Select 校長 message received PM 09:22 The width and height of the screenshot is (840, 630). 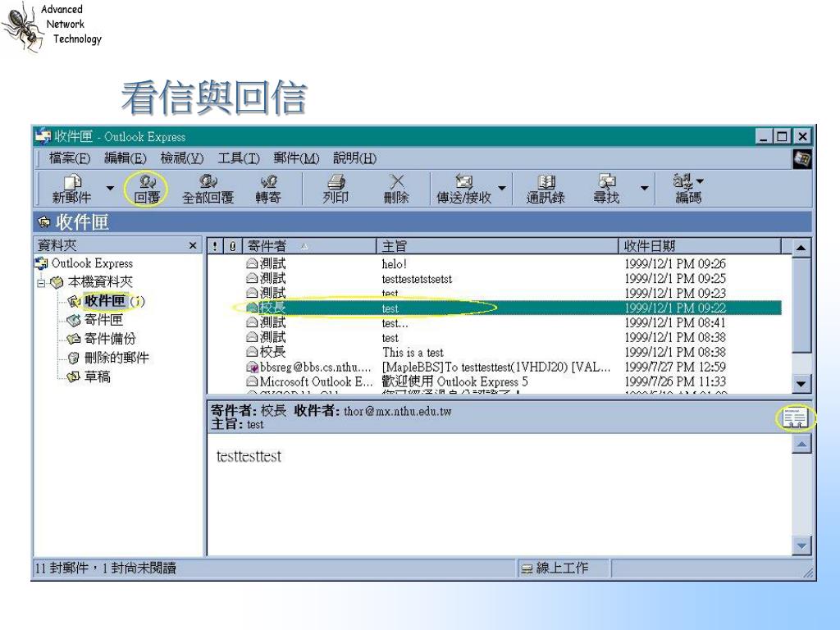(494, 308)
